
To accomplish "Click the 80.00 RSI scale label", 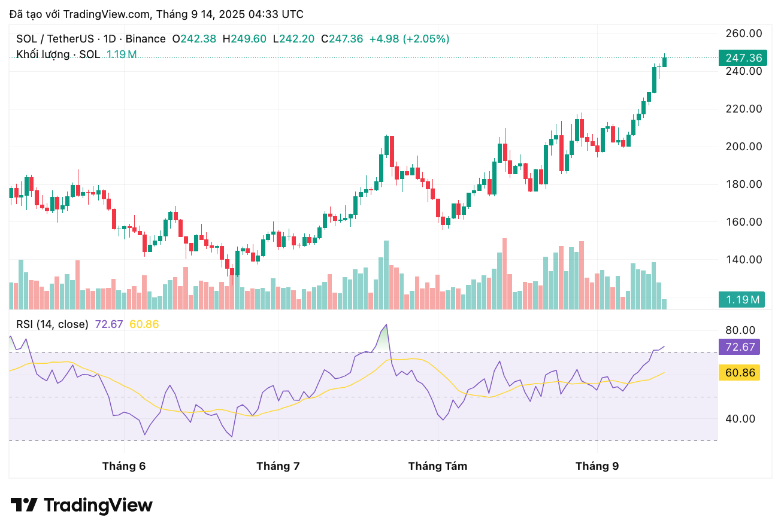I will 740,330.
